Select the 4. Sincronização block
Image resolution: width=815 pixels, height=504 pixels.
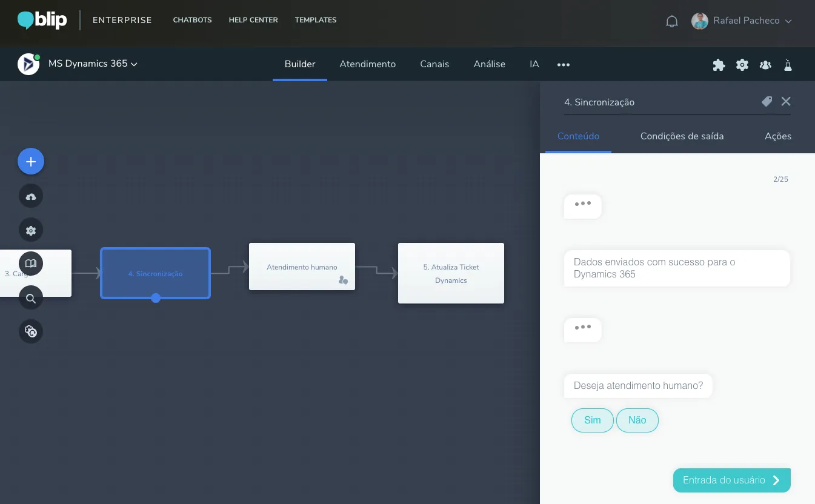tap(155, 273)
